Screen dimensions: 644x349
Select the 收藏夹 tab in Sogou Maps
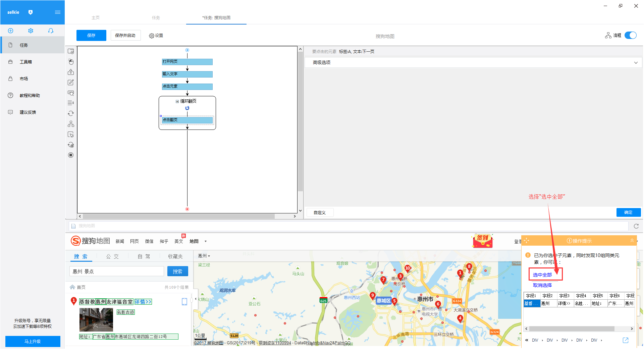pyautogui.click(x=175, y=256)
